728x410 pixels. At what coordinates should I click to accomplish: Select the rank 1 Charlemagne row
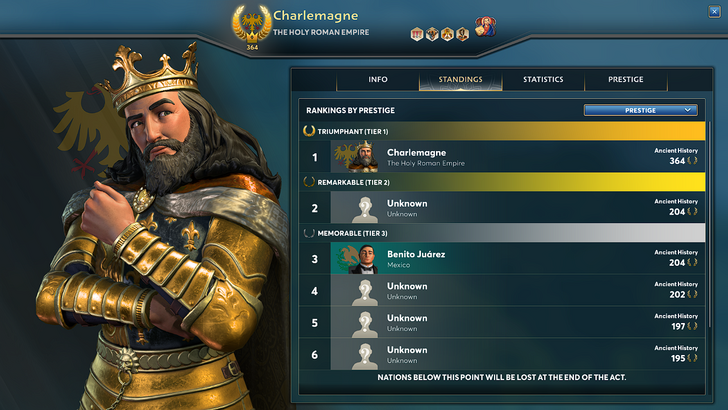tap(502, 157)
